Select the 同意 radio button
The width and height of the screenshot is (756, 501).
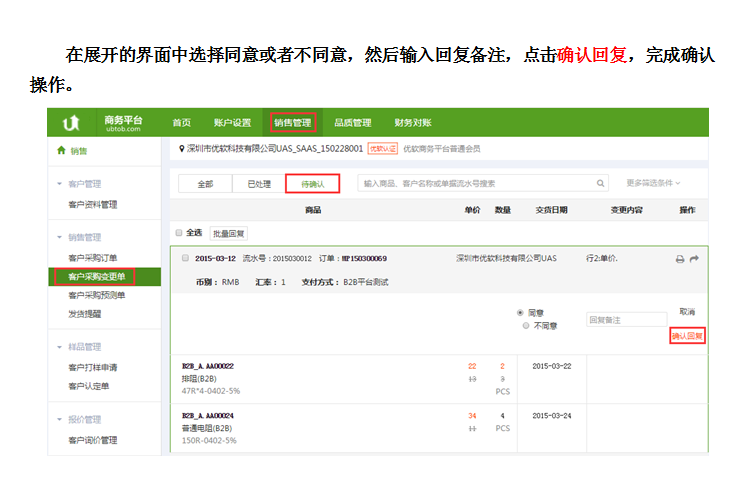pyautogui.click(x=520, y=313)
